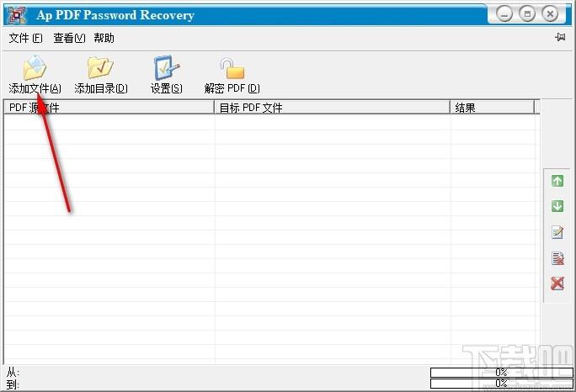Click the pin icon in the menu bar
This screenshot has width=576, height=392.
(x=560, y=37)
